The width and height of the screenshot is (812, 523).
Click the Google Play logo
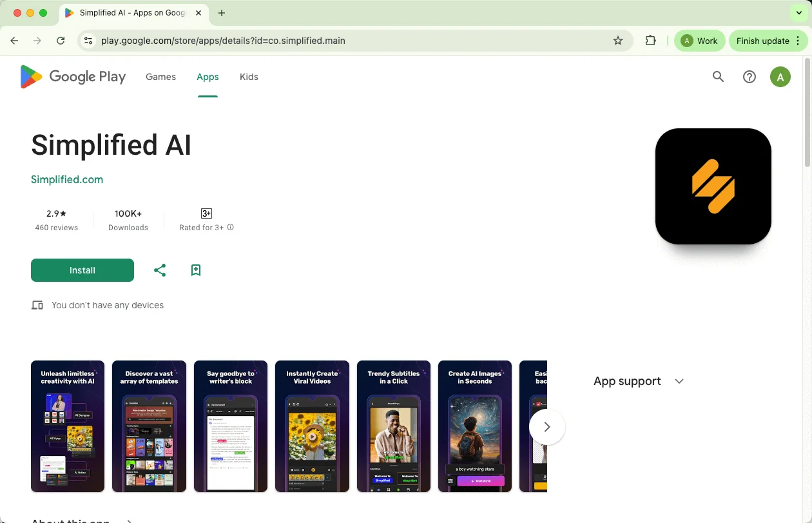click(73, 77)
